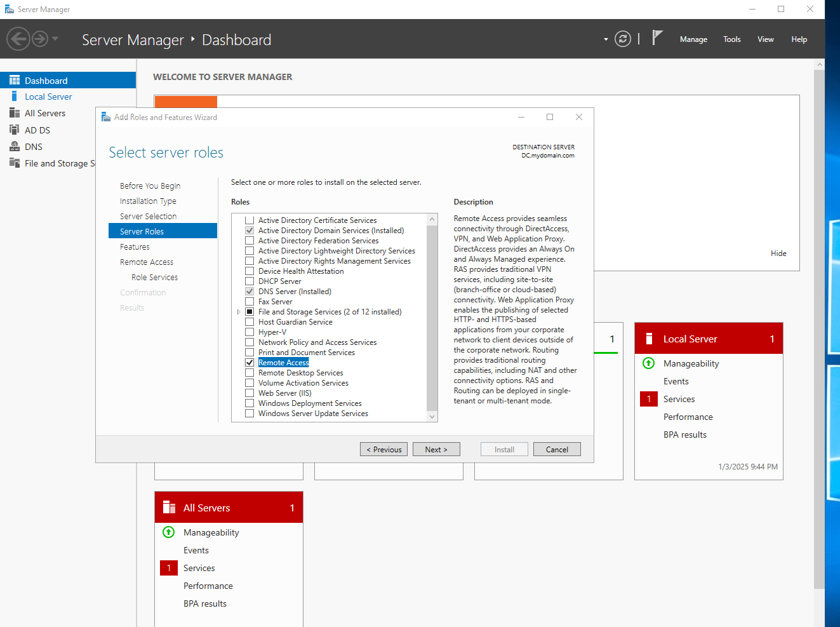Click the Refresh icon in header
The width and height of the screenshot is (840, 627).
click(623, 39)
